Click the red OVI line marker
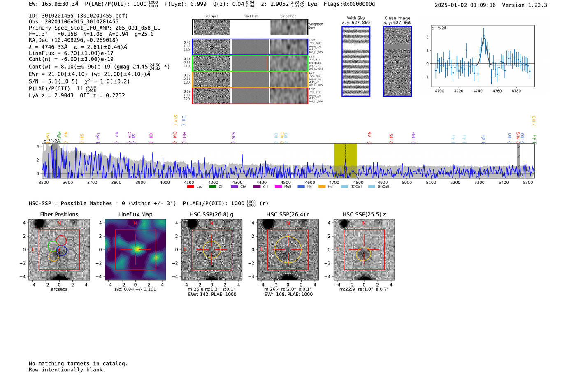The image size is (576, 392). (175, 137)
